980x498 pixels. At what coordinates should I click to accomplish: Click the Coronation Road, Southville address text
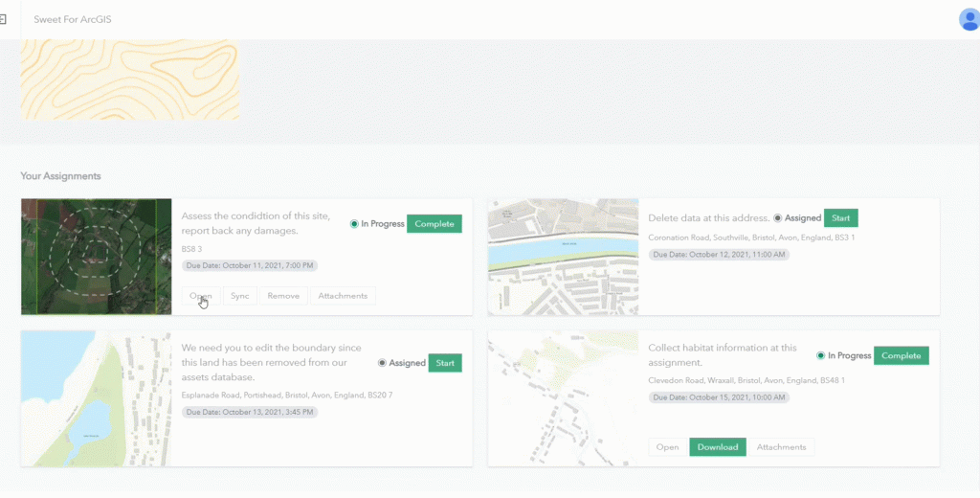(751, 238)
